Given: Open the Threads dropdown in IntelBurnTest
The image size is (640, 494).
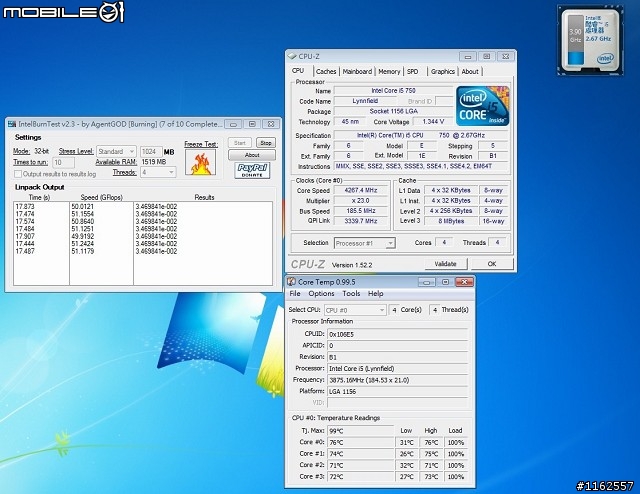Looking at the screenshot, I should (x=158, y=172).
